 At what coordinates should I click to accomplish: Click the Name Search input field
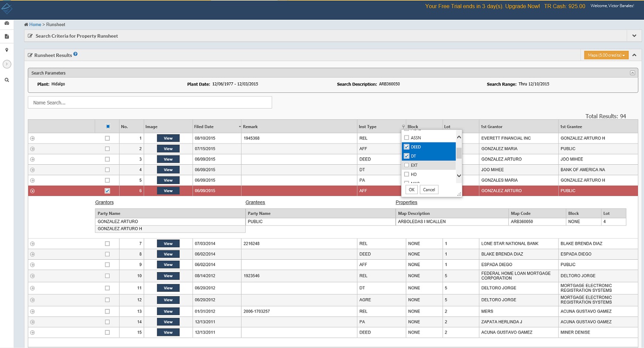point(150,103)
